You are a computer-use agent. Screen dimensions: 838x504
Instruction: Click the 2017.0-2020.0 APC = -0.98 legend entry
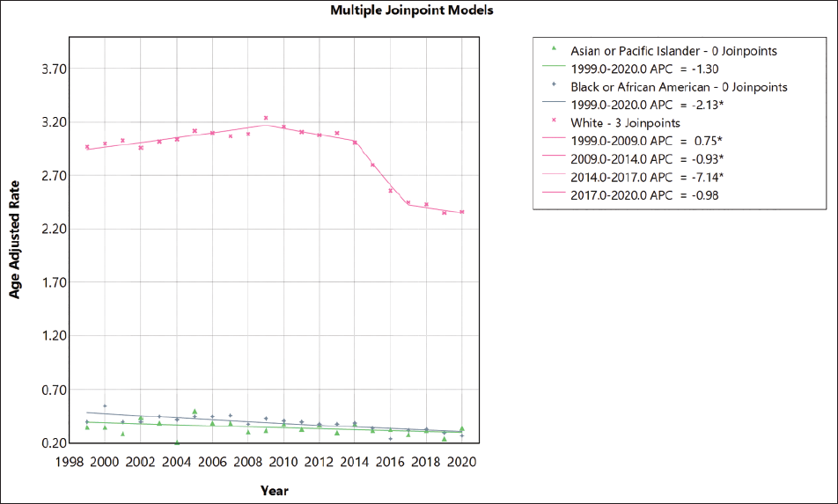(x=644, y=195)
